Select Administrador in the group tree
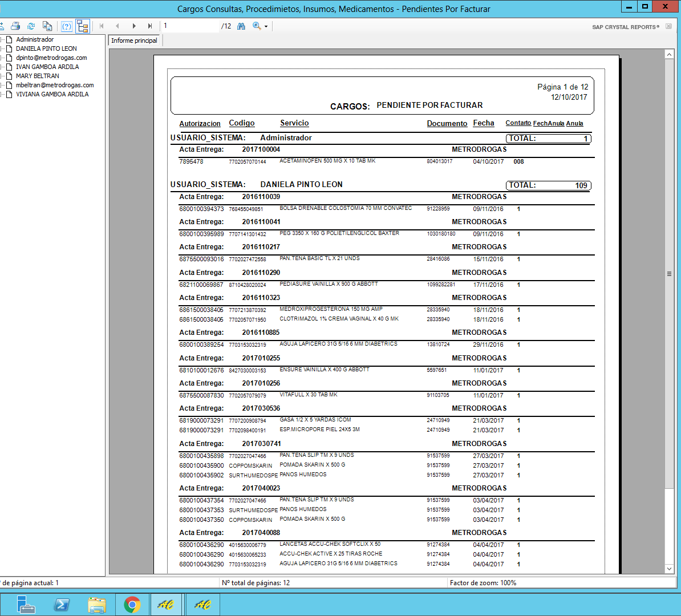This screenshot has width=681, height=616. pos(35,39)
